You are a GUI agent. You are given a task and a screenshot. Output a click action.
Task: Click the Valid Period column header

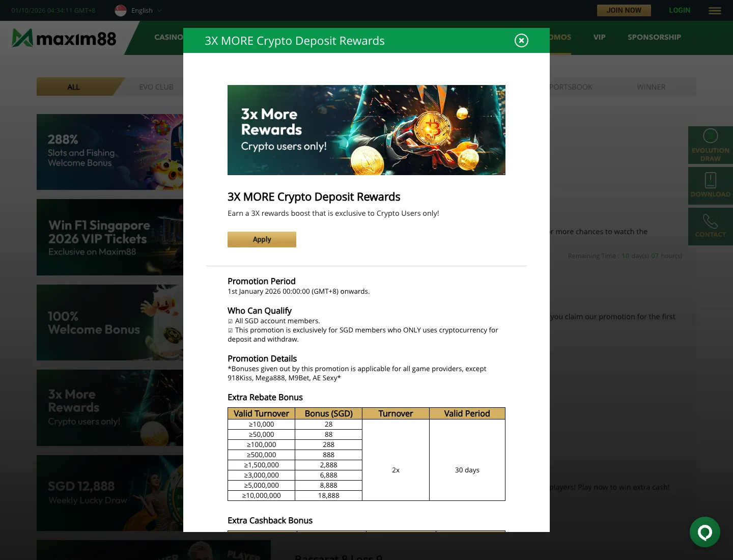pyautogui.click(x=467, y=413)
